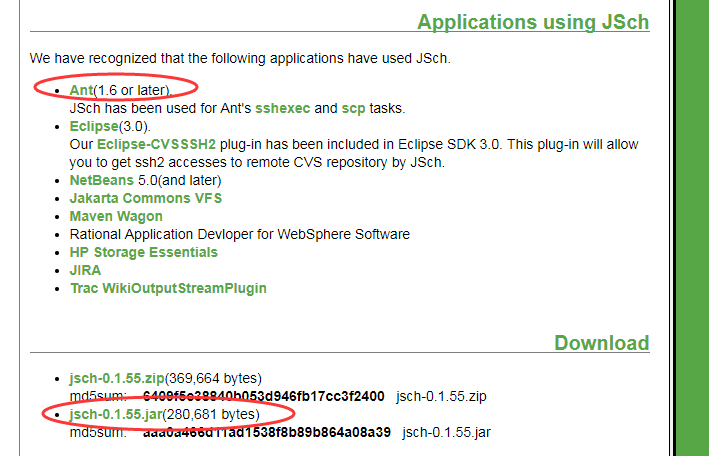Visit the NetBeans link
Viewport: 709px width, 456px height.
[102, 180]
